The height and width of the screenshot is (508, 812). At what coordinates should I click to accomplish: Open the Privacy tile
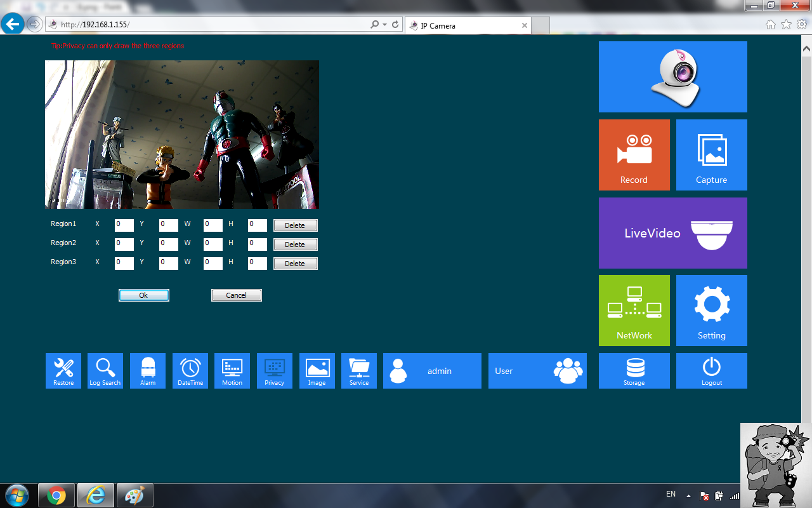click(275, 371)
